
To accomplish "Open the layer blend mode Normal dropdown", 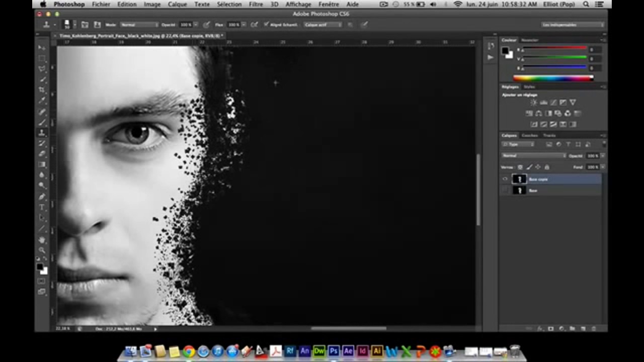I will point(534,156).
